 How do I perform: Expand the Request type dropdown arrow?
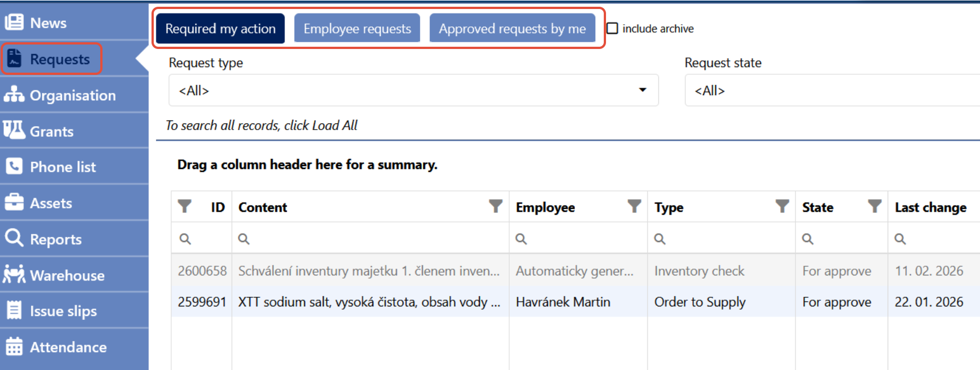[x=643, y=90]
